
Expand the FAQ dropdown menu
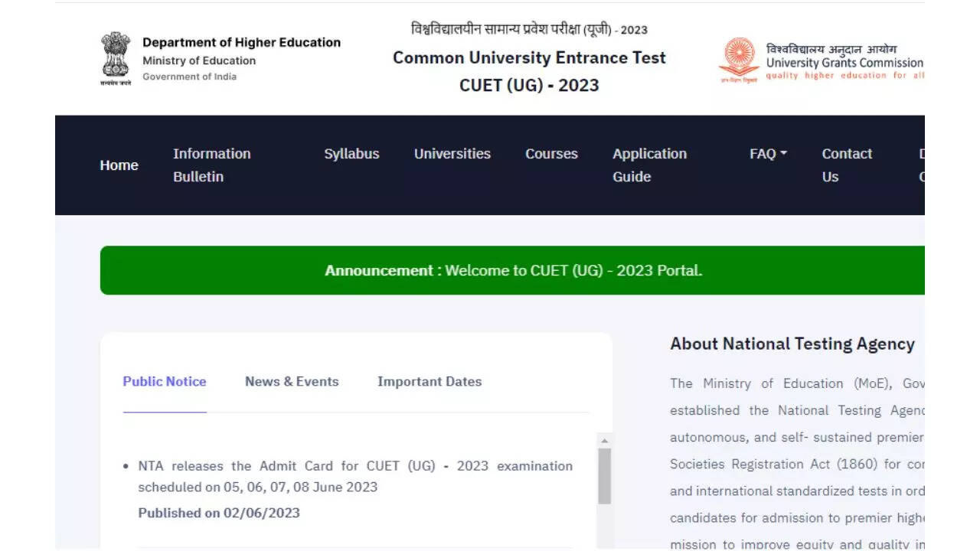[x=768, y=154]
